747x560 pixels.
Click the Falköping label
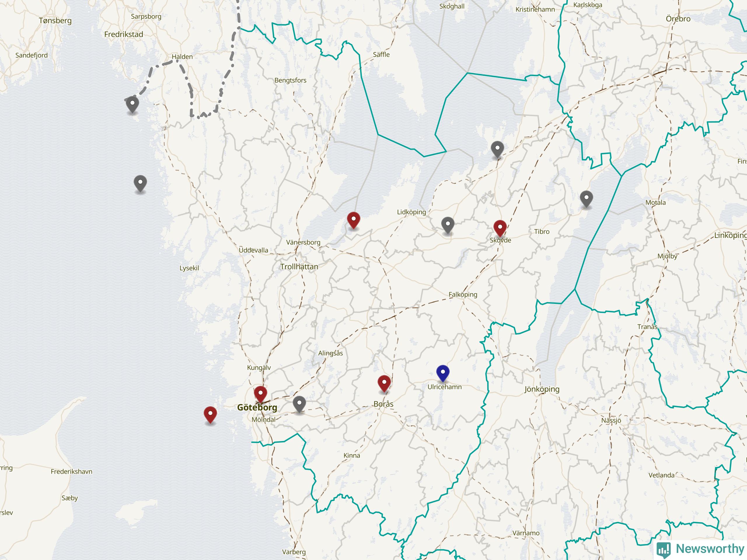click(x=463, y=295)
